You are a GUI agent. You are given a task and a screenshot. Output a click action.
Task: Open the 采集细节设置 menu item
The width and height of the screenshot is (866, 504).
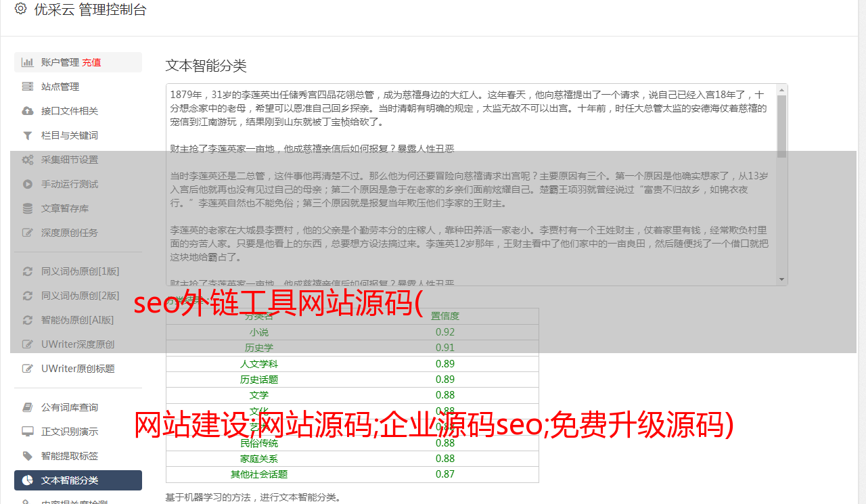pyautogui.click(x=78, y=160)
